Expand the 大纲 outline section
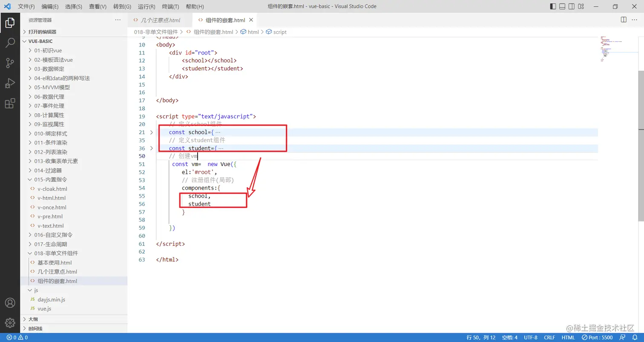This screenshot has height=342, width=644. tap(74, 319)
